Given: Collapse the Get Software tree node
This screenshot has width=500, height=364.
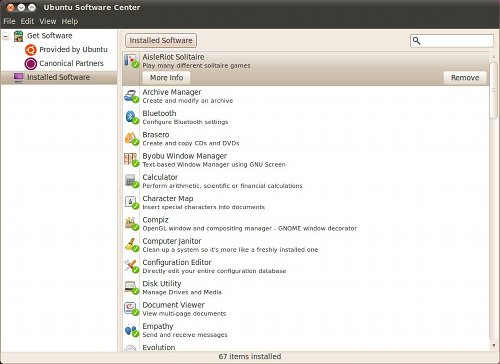Looking at the screenshot, I should point(6,36).
